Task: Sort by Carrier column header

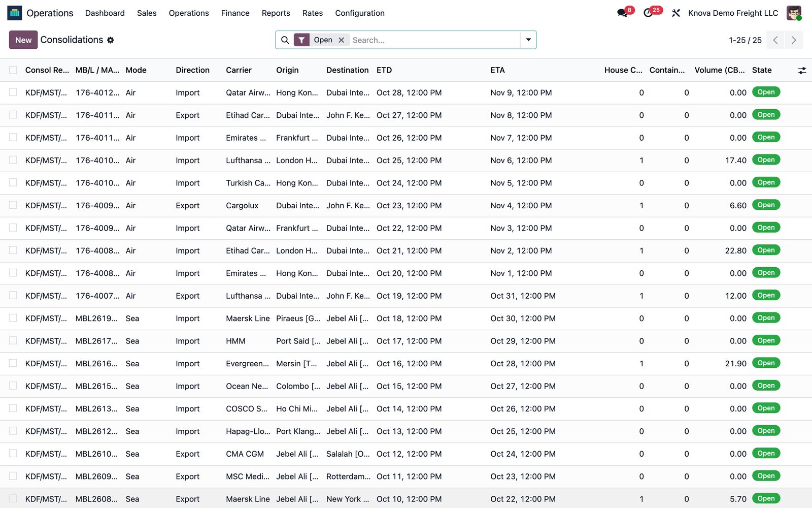Action: (239, 70)
